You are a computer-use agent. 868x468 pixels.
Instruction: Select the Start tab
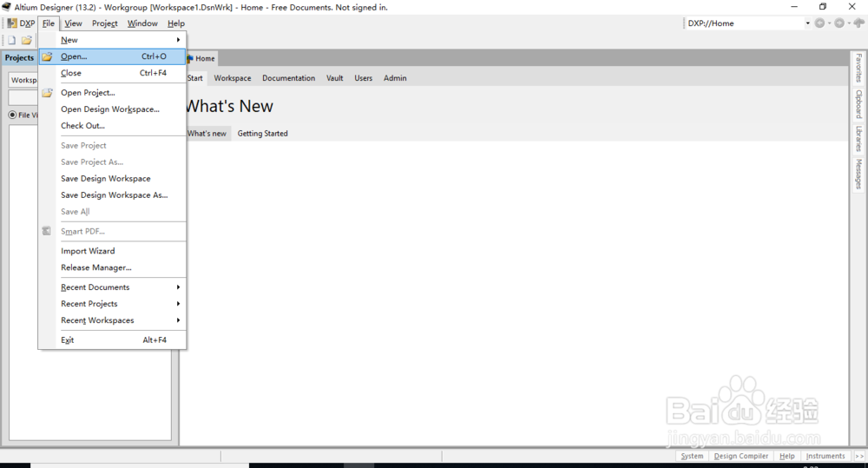(x=194, y=78)
